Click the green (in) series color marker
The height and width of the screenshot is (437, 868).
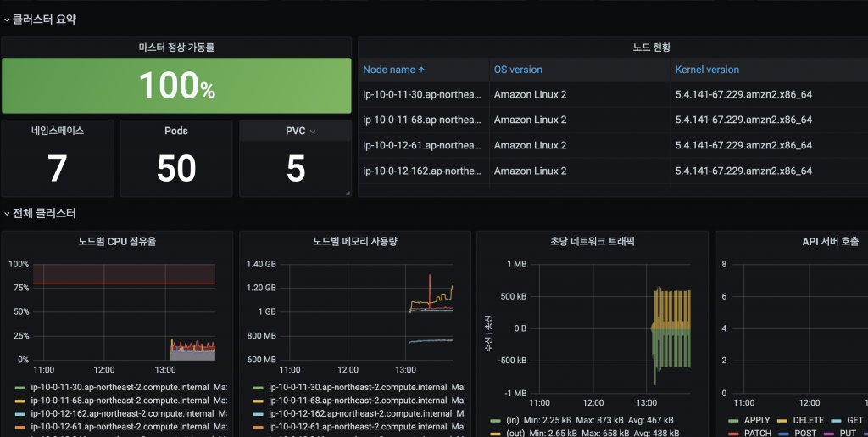(497, 420)
